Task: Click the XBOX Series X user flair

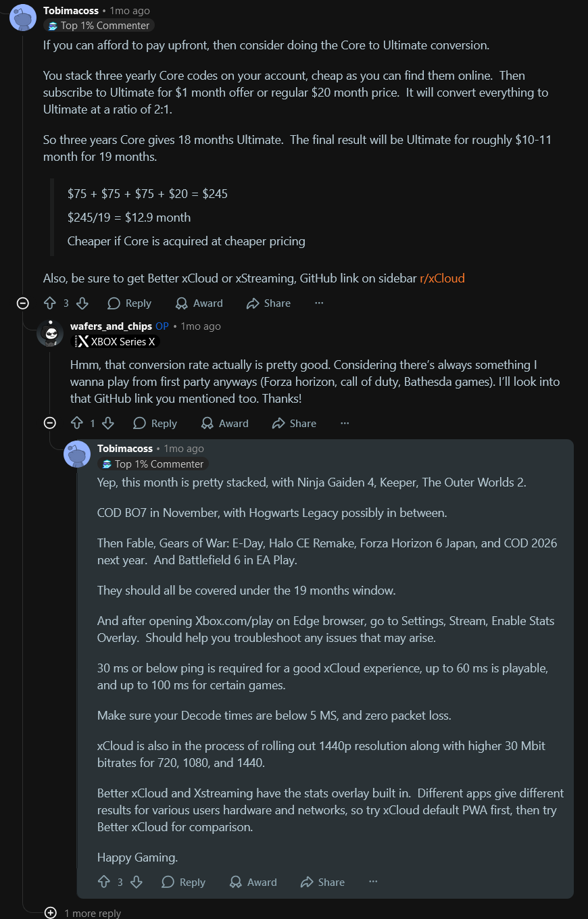Action: (x=116, y=341)
